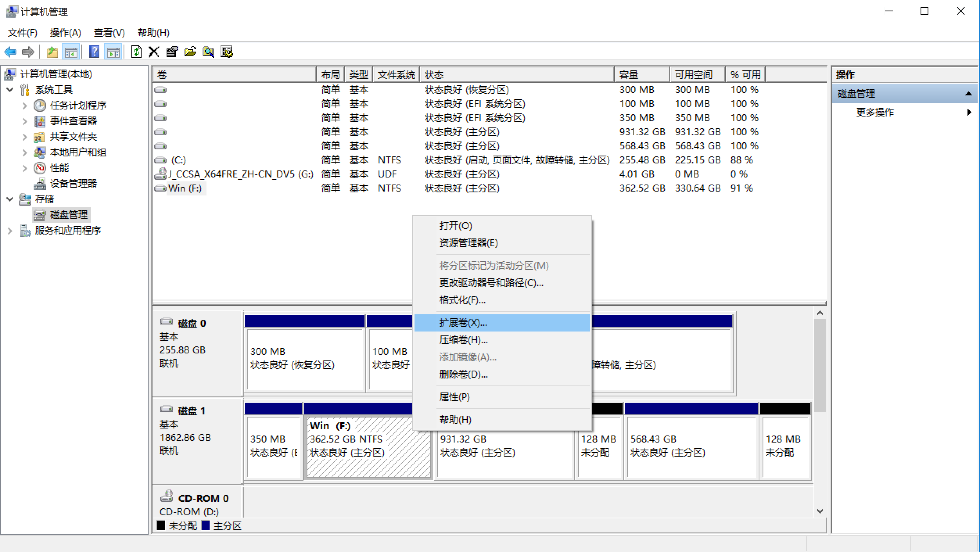Viewport: 980px width, 552px height.
Task: Click the last toolbar settings icon
Action: 227,52
